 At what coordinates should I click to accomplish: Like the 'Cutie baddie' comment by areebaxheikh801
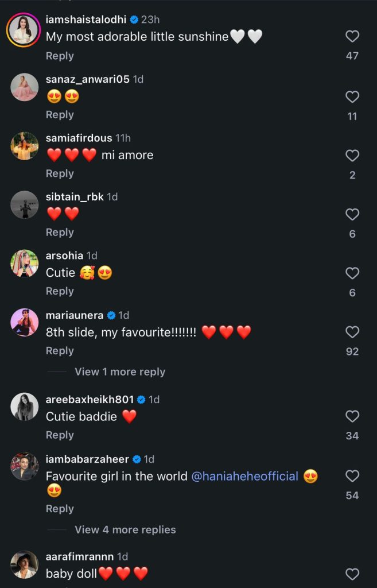(x=352, y=416)
